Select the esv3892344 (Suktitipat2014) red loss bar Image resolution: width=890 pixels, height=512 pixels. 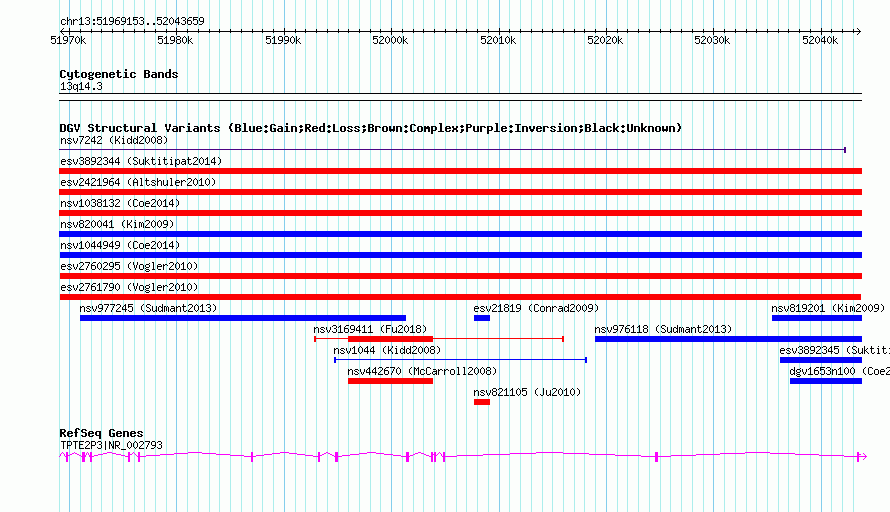click(x=460, y=171)
